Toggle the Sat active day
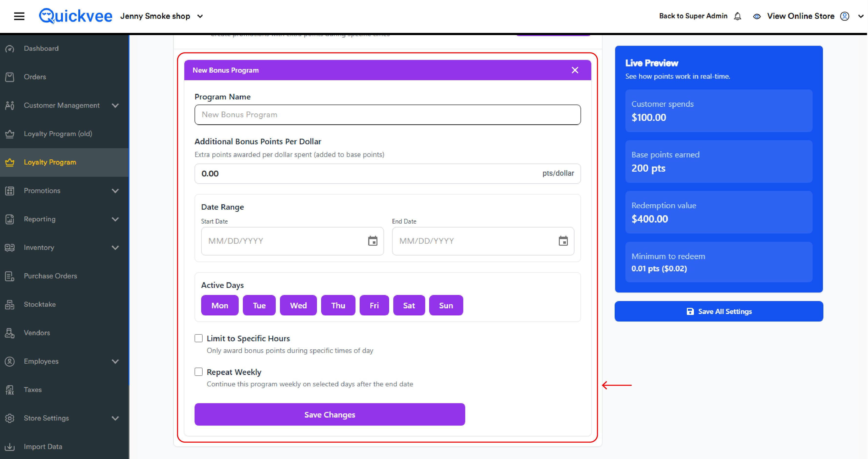 409,305
